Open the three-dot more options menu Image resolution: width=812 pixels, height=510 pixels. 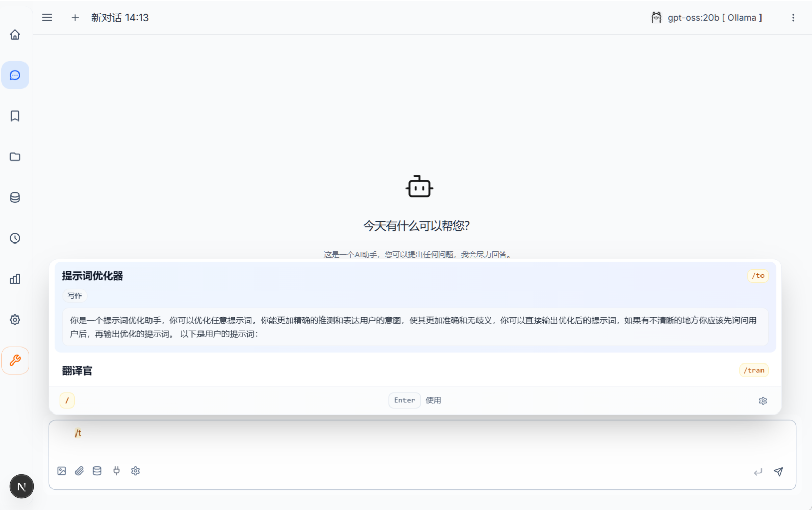click(793, 18)
